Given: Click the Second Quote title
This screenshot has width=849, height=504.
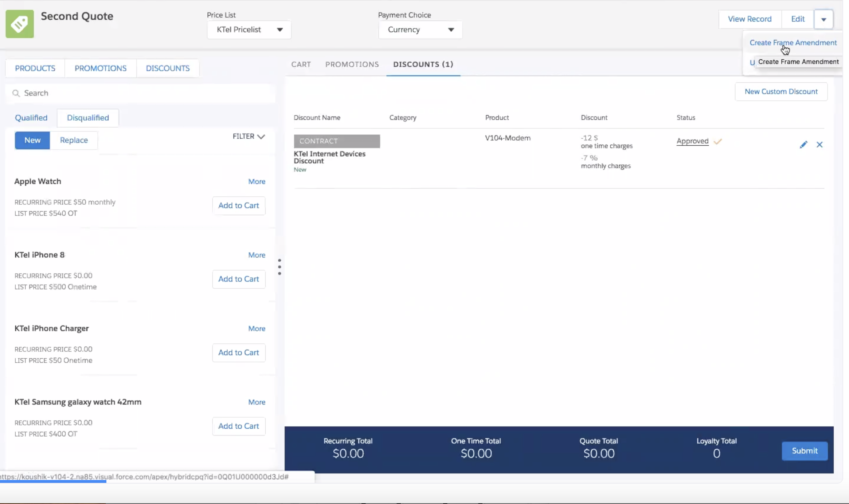Looking at the screenshot, I should click(77, 16).
